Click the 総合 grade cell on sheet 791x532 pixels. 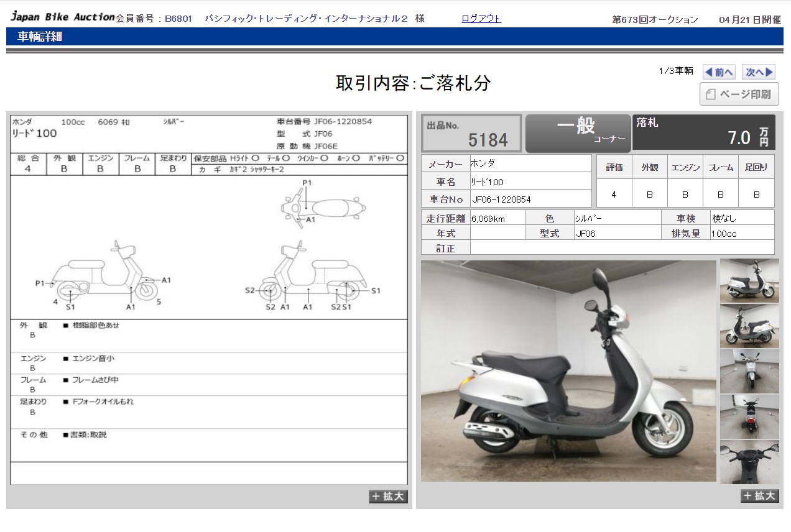(28, 163)
